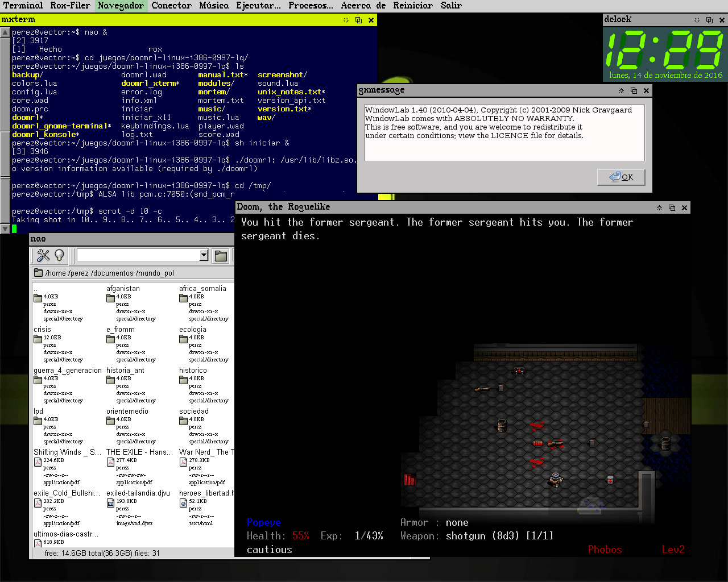Select the exiled-tailandia.djvu file icon
The width and height of the screenshot is (728, 582).
[x=110, y=503]
